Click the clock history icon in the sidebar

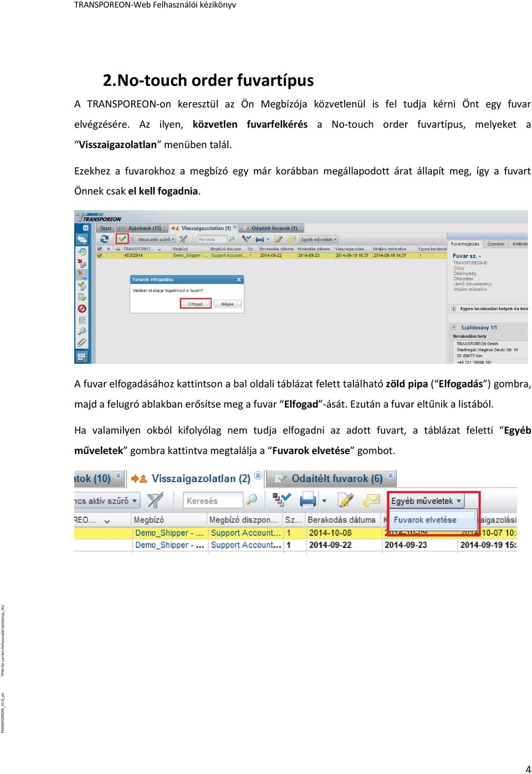[x=81, y=252]
